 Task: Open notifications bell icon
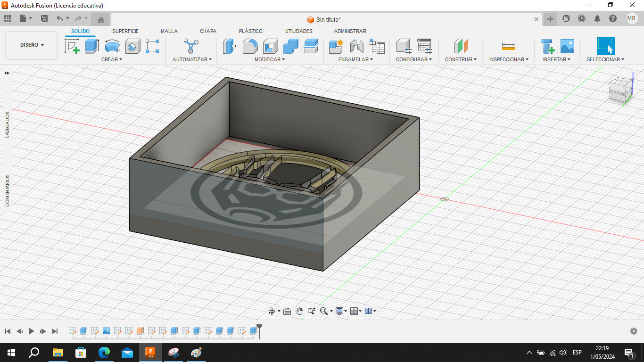[x=597, y=18]
